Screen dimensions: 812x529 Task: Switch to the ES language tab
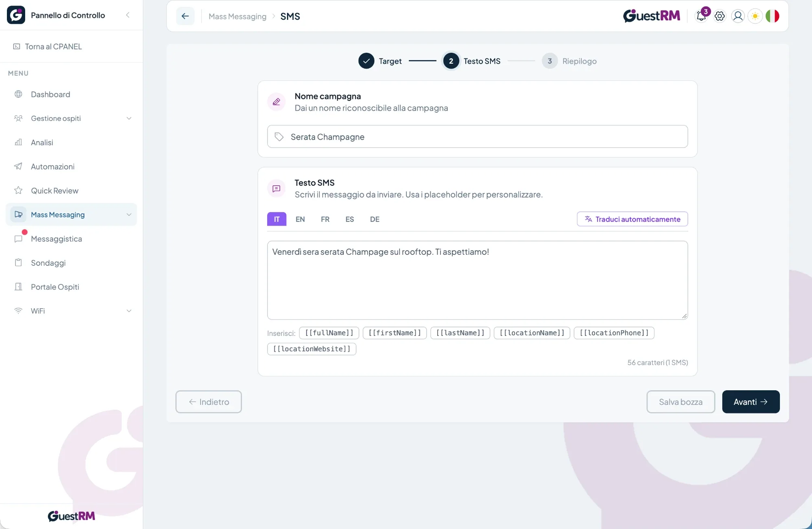point(350,219)
